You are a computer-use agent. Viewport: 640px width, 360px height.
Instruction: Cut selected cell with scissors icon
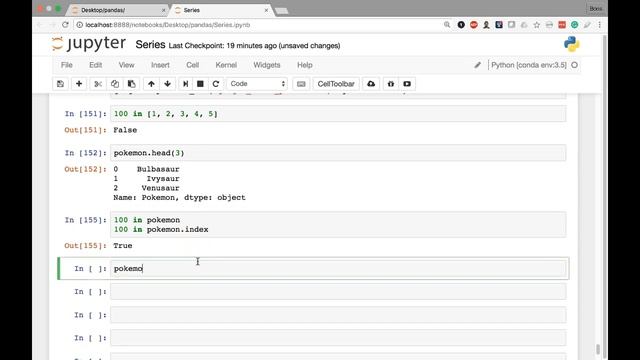(x=98, y=84)
